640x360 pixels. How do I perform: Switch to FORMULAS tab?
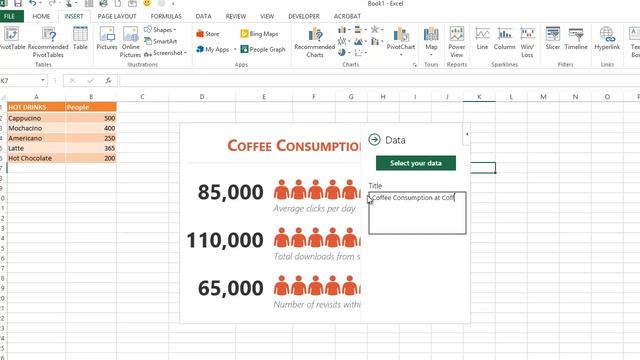[166, 16]
